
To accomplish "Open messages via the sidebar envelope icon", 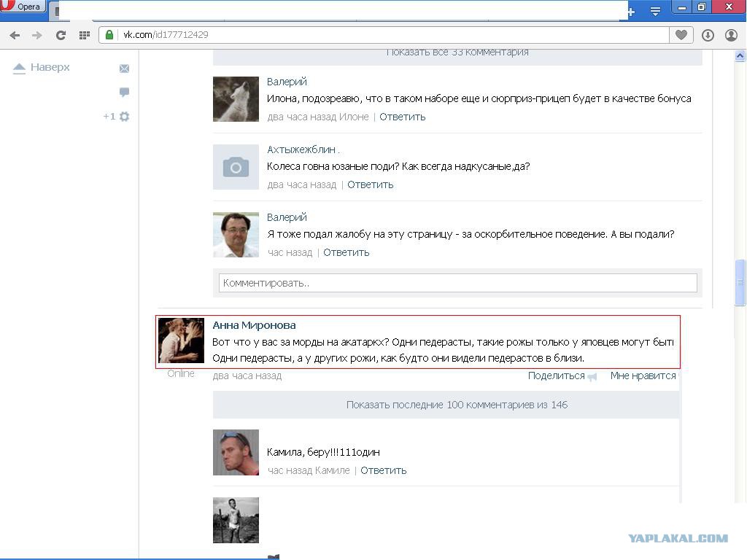I will [124, 69].
